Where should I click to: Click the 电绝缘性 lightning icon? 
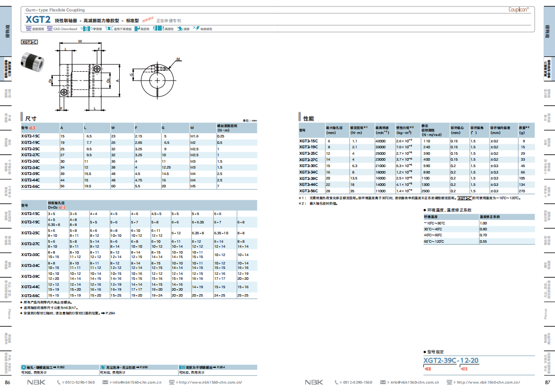pos(196,28)
